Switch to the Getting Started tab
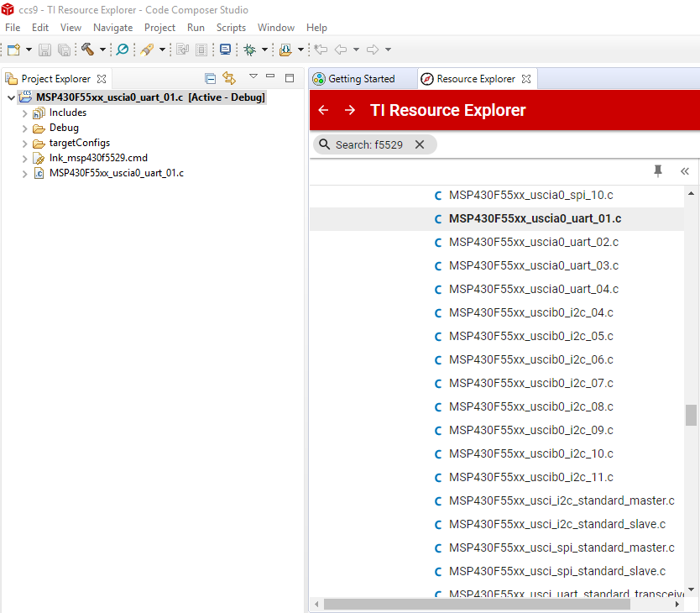The height and width of the screenshot is (613, 700). coord(362,79)
